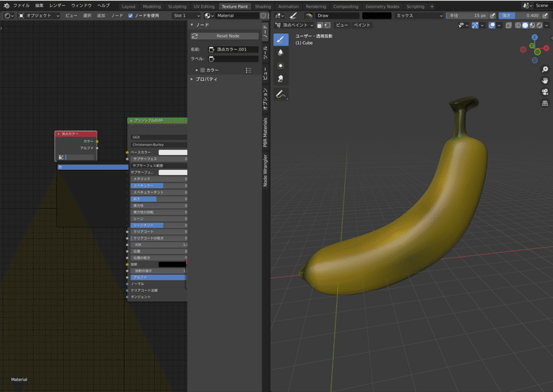
Task: Add a new workspace with plus button
Action: pyautogui.click(x=432, y=6)
